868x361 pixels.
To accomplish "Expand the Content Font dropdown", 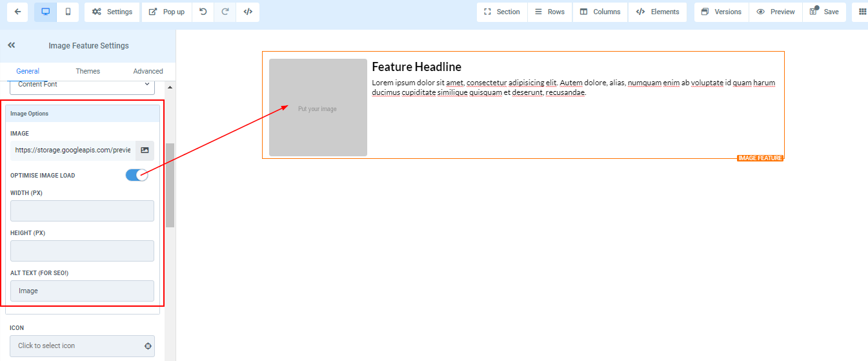I will pyautogui.click(x=82, y=85).
